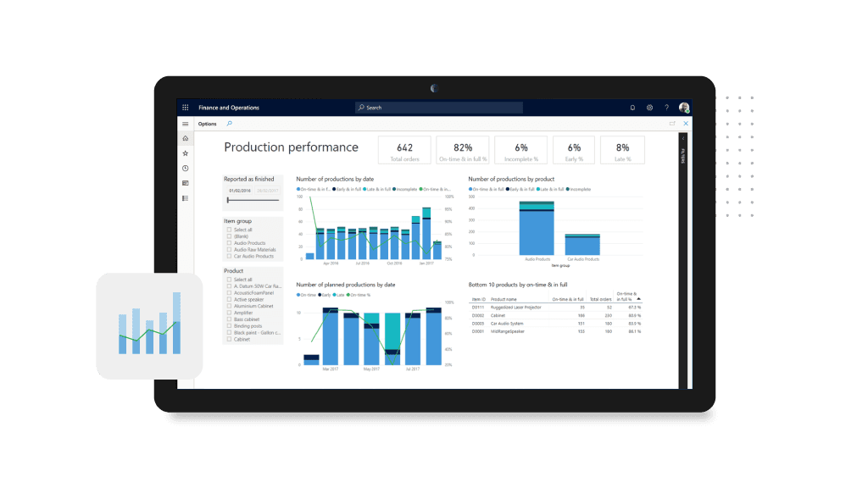Open the settings gear

[649, 108]
